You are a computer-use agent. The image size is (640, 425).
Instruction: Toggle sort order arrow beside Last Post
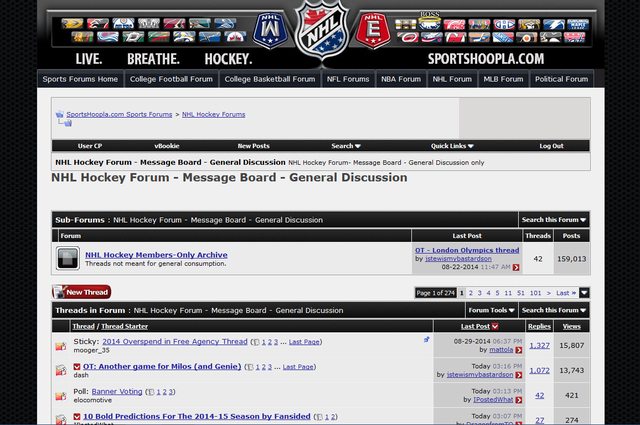495,326
